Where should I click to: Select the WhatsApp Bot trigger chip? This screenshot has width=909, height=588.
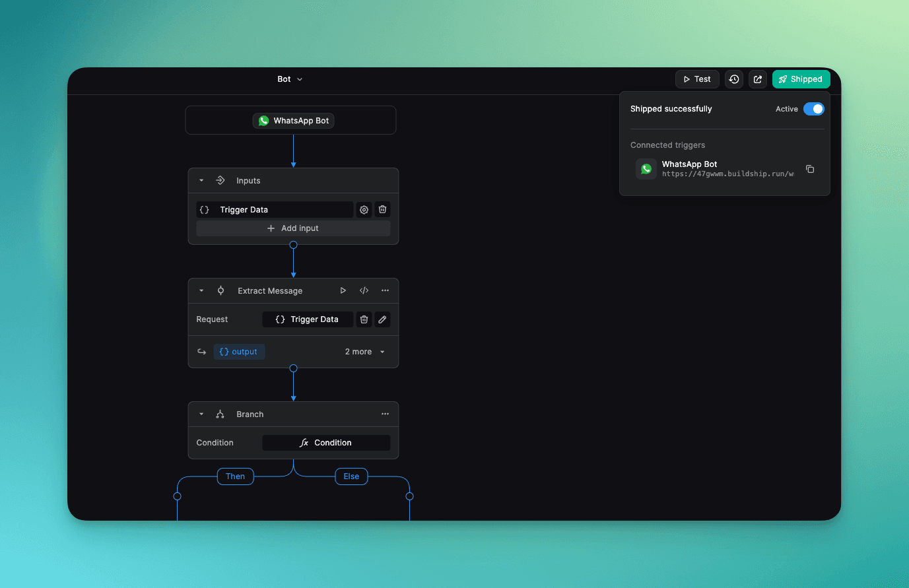pyautogui.click(x=294, y=121)
